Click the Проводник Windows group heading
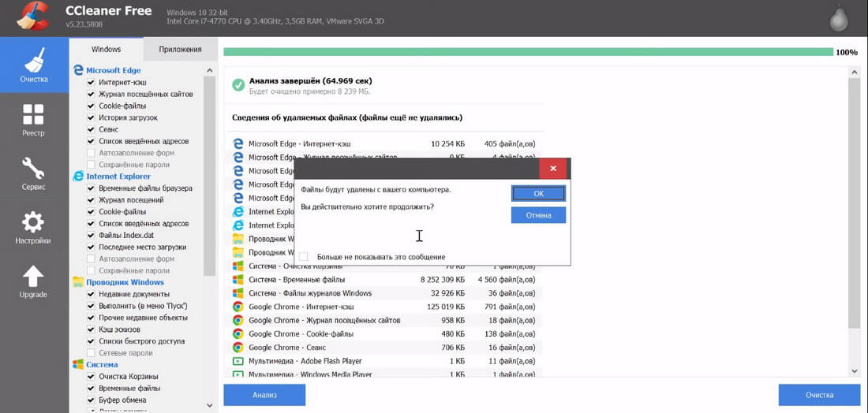Image resolution: width=868 pixels, height=413 pixels. tap(125, 282)
